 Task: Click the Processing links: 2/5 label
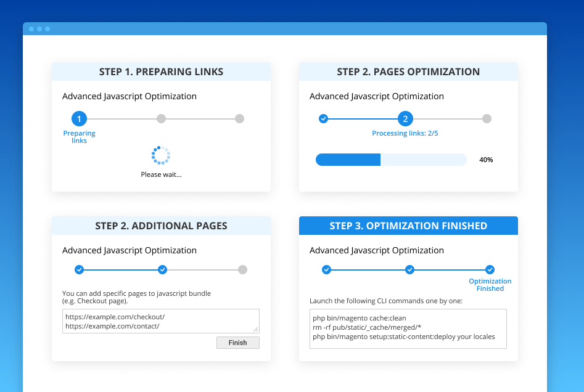click(405, 133)
